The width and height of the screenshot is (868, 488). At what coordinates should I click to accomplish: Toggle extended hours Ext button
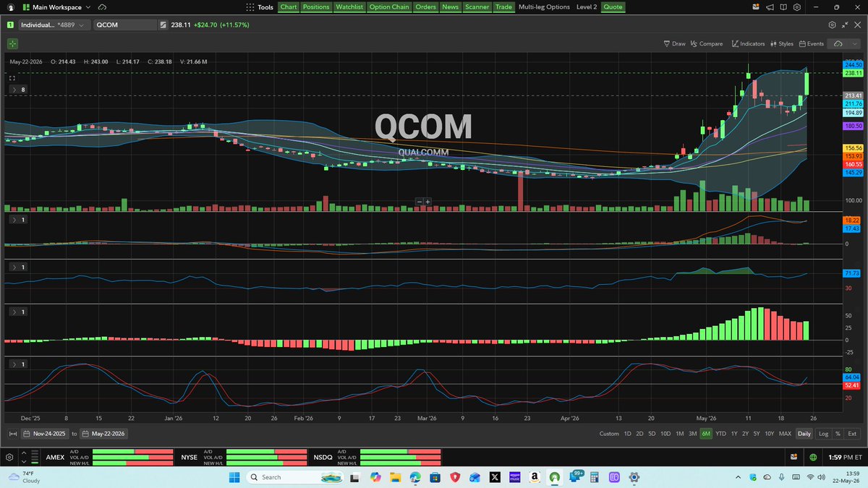tap(852, 434)
